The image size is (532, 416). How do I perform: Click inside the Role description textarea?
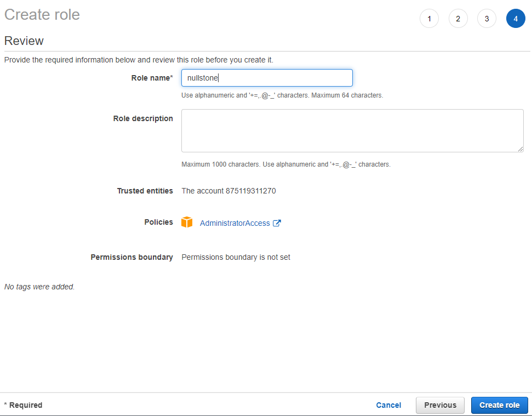point(352,130)
